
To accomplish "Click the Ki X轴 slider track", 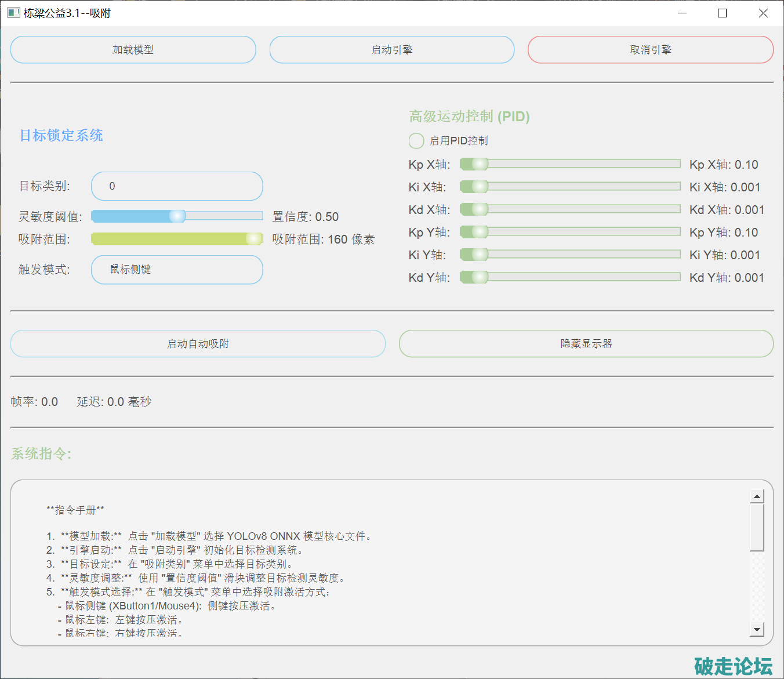I will (580, 187).
